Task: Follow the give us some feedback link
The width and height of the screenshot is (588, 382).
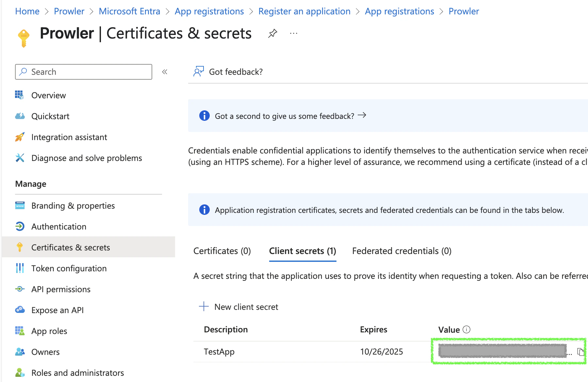Action: [x=290, y=116]
